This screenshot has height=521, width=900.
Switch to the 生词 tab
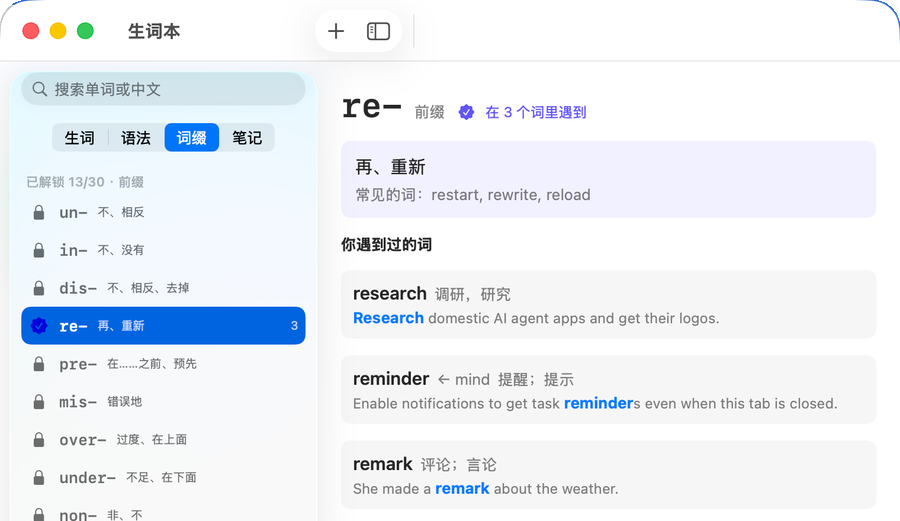point(79,138)
